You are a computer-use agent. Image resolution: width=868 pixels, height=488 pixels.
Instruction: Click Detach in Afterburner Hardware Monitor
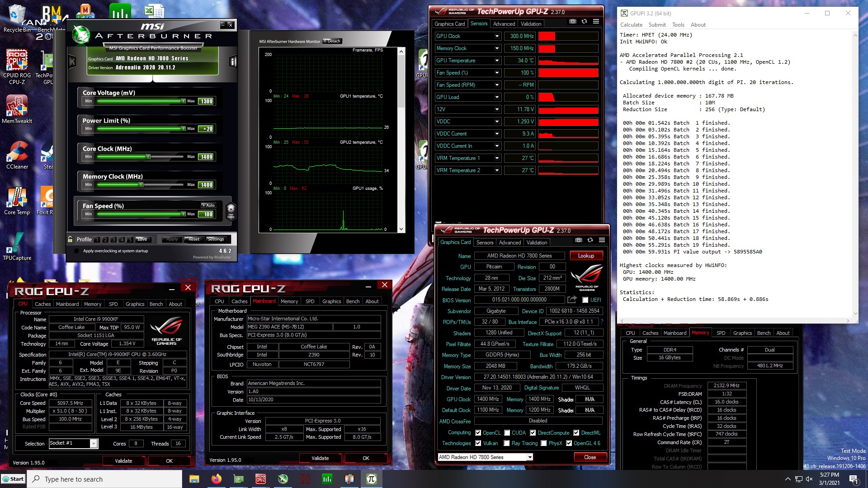click(x=332, y=41)
